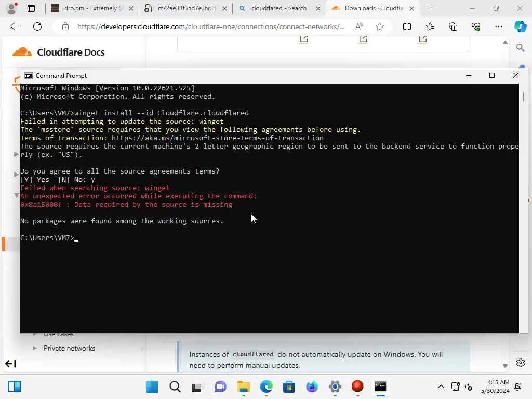
Task: Expand the Private networks sidebar item
Action: pyautogui.click(x=35, y=348)
